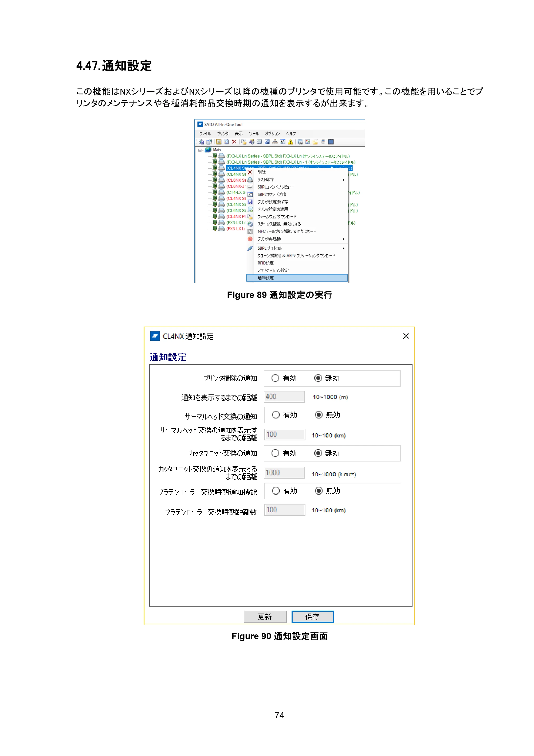Image resolution: width=534 pixels, height=756 pixels.
Task: Choose NFCツールプリンタ設定のエクスポート entry
Action: click(x=297, y=231)
